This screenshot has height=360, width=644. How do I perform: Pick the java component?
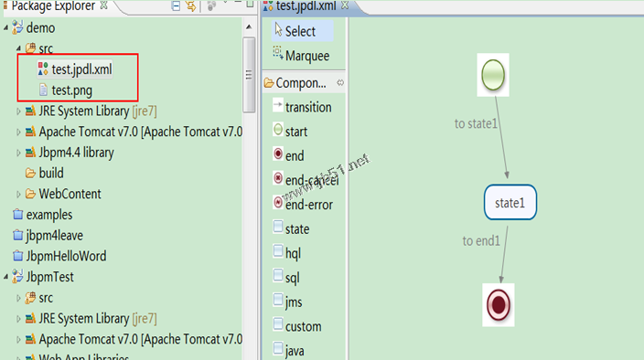[289, 351]
